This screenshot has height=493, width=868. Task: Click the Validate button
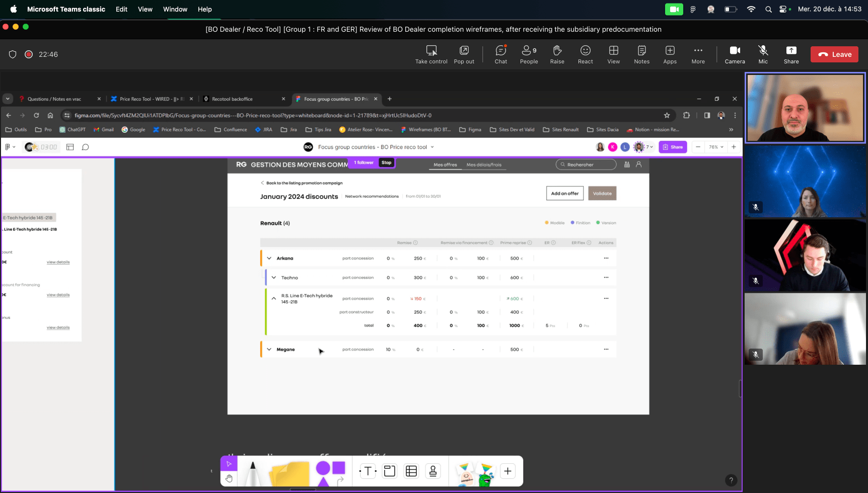pos(602,193)
